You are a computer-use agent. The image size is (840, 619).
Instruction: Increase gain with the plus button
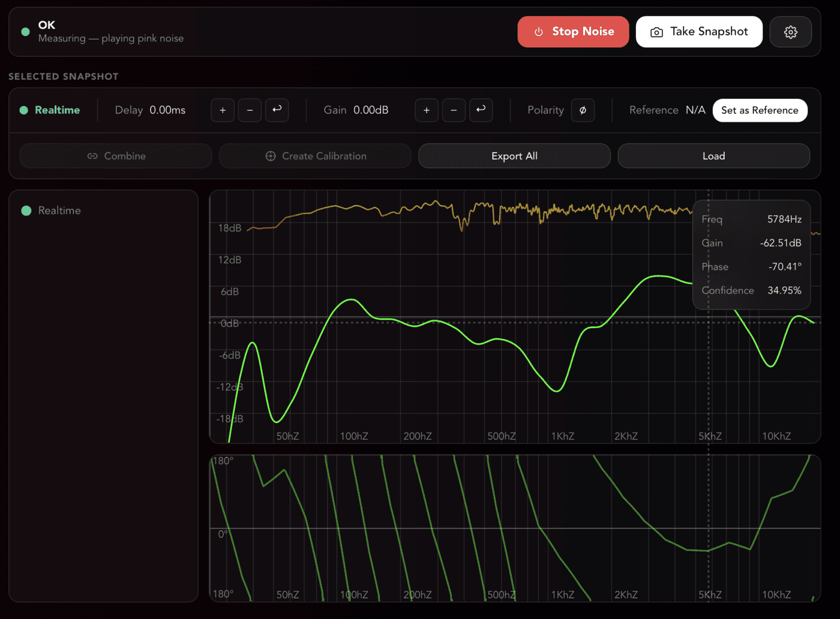pos(427,110)
